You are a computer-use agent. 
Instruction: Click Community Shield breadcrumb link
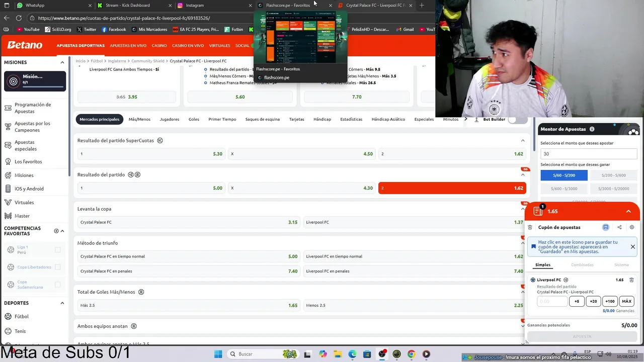tap(148, 61)
